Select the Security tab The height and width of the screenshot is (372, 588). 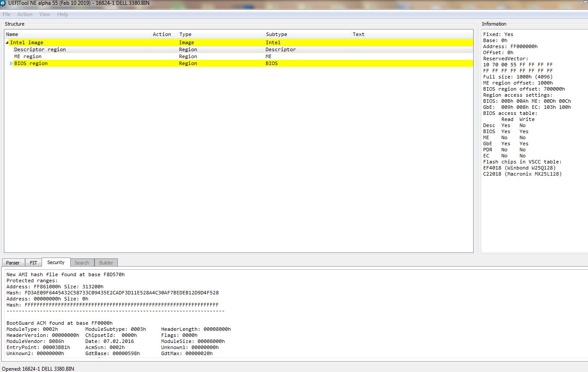56,262
